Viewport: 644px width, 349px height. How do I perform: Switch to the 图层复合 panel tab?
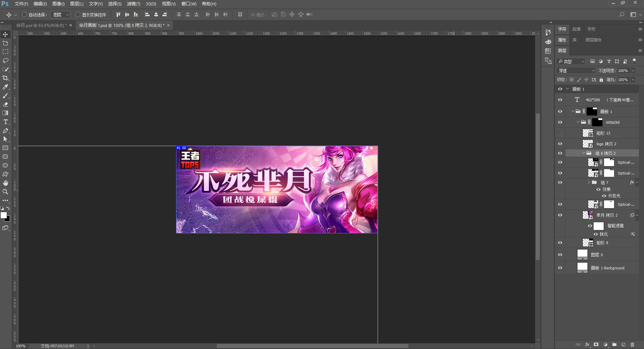pyautogui.click(x=594, y=40)
